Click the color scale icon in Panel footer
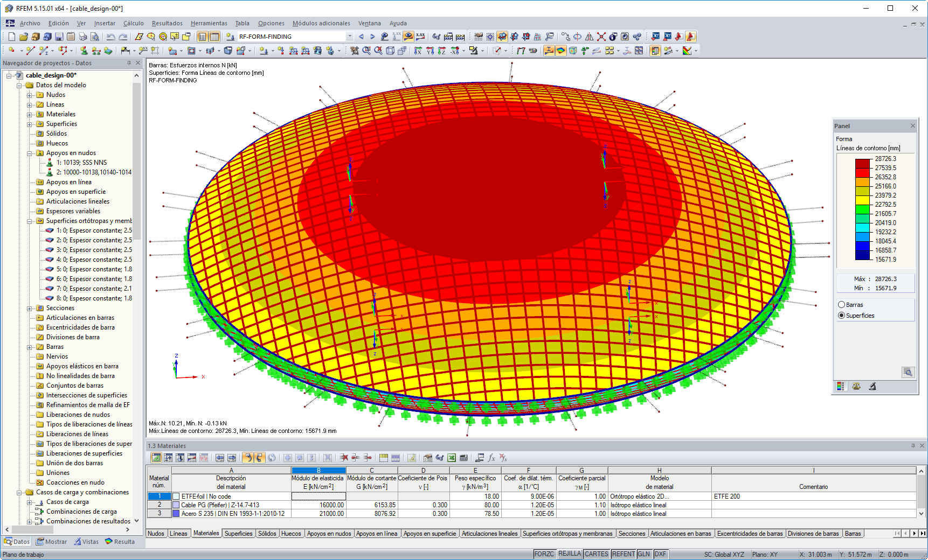Screen dimensions: 928x560 pyautogui.click(x=841, y=386)
